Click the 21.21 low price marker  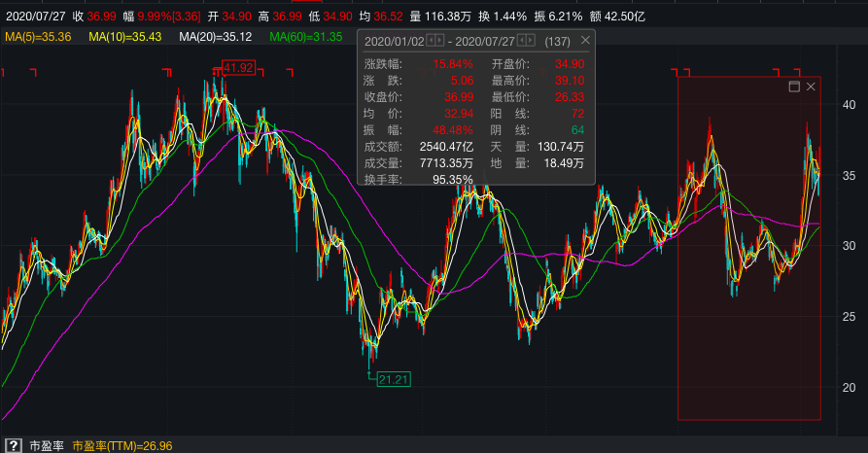(x=395, y=378)
